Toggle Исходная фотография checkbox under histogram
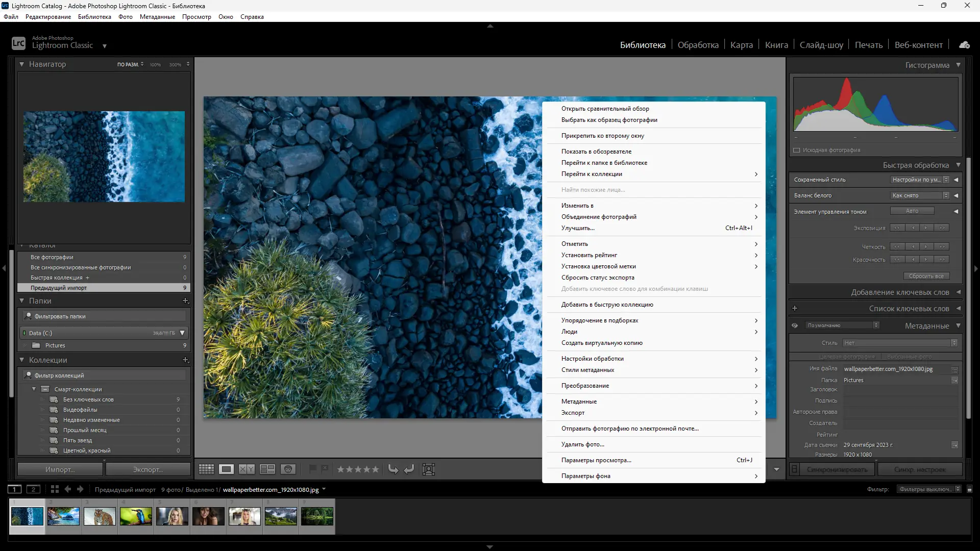 (x=797, y=150)
